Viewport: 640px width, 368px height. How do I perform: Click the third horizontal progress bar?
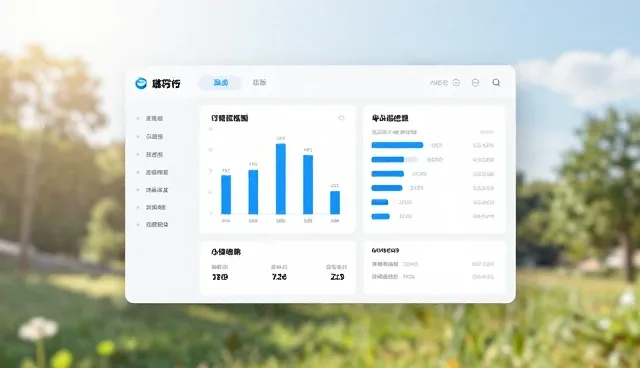point(387,174)
